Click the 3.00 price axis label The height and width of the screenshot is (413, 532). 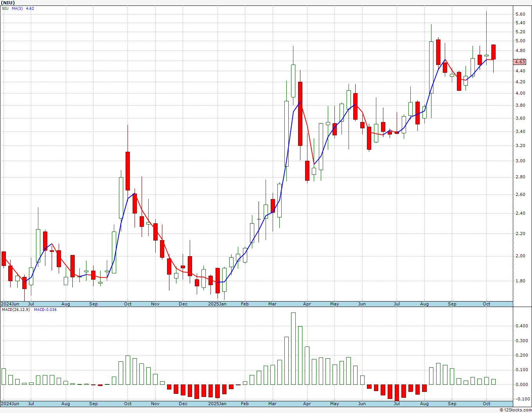point(520,161)
